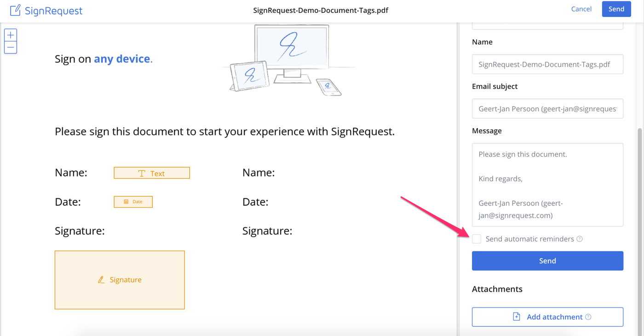Click the T icon in the Text field

(142, 173)
